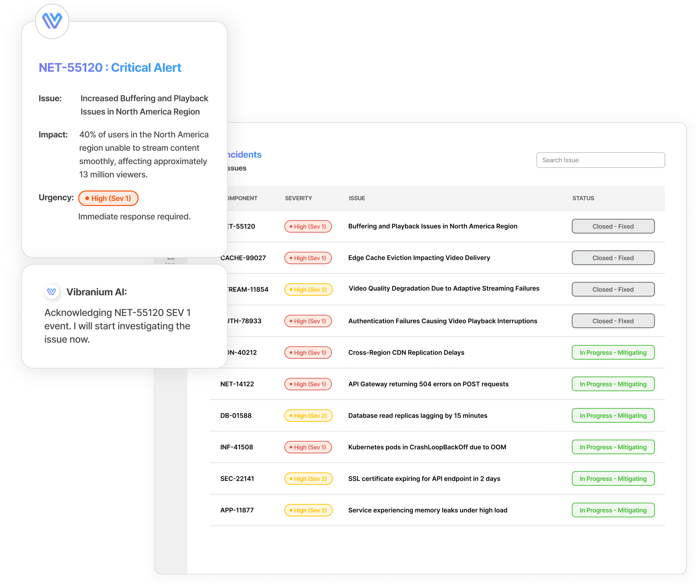The height and width of the screenshot is (588, 700).
Task: Click Sev 2 badge in APP-11877 row
Action: point(308,510)
